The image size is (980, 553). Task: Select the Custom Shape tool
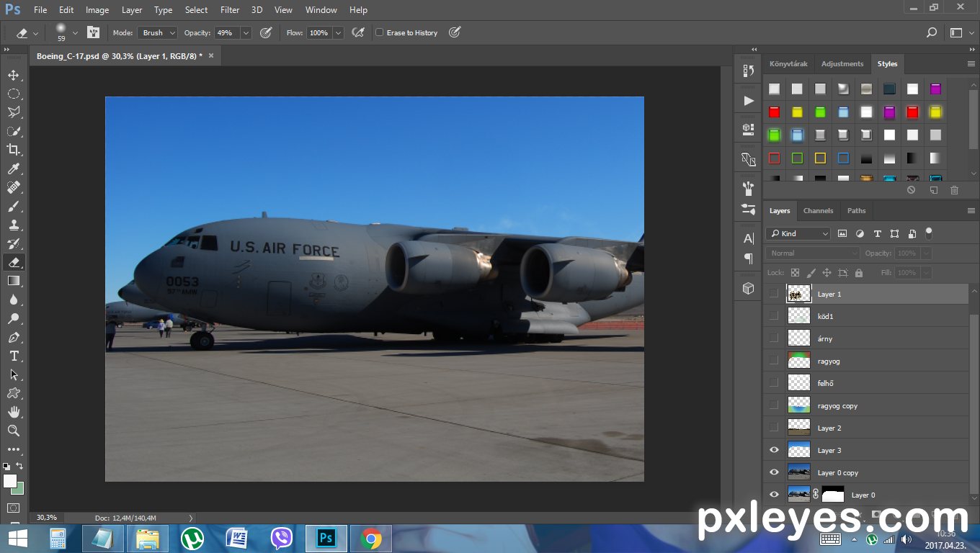click(x=13, y=393)
